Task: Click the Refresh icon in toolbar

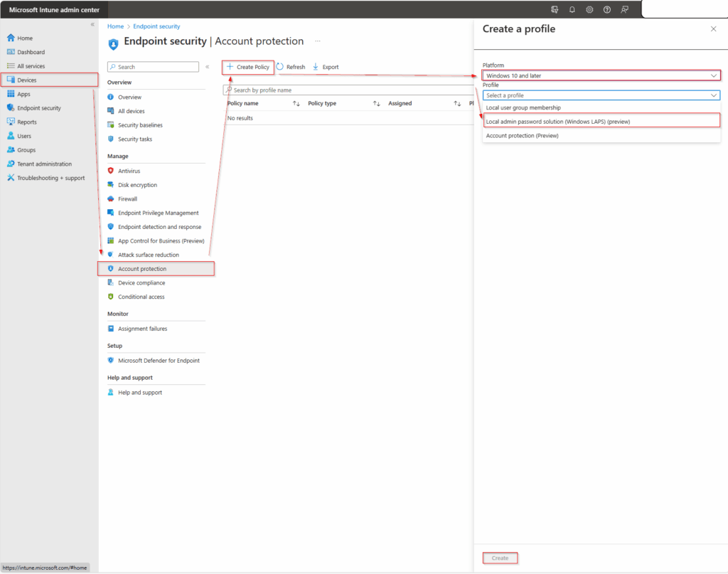Action: 280,67
